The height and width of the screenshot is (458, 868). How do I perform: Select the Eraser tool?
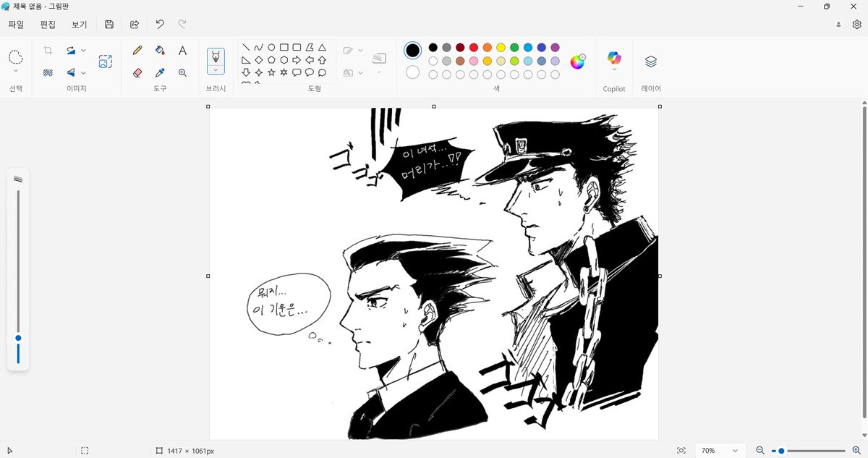click(x=137, y=72)
